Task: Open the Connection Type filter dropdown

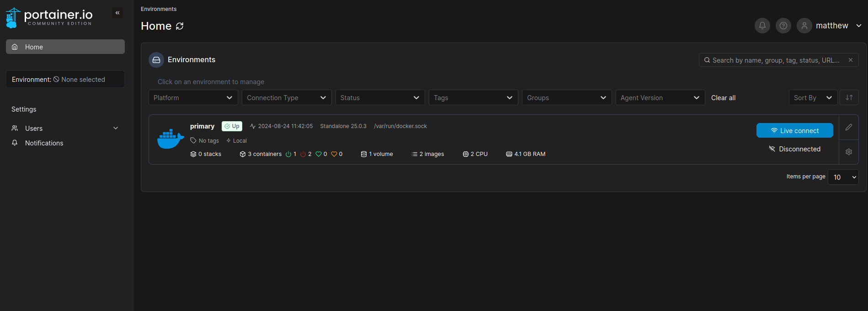Action: (287, 97)
